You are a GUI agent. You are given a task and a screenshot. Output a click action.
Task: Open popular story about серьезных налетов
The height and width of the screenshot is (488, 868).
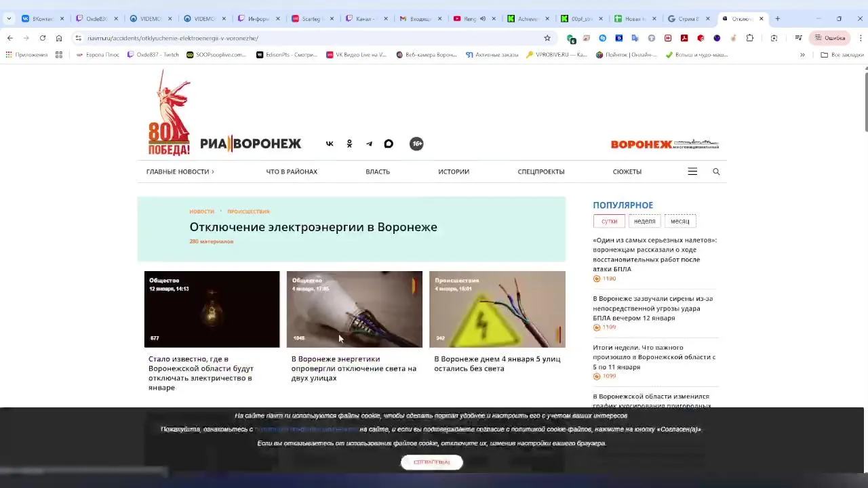point(654,254)
